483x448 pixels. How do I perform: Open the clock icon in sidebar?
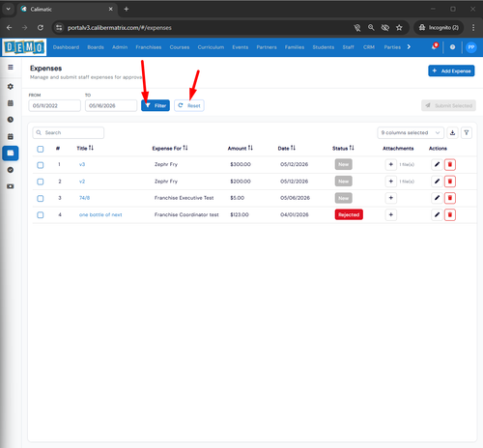(11, 120)
